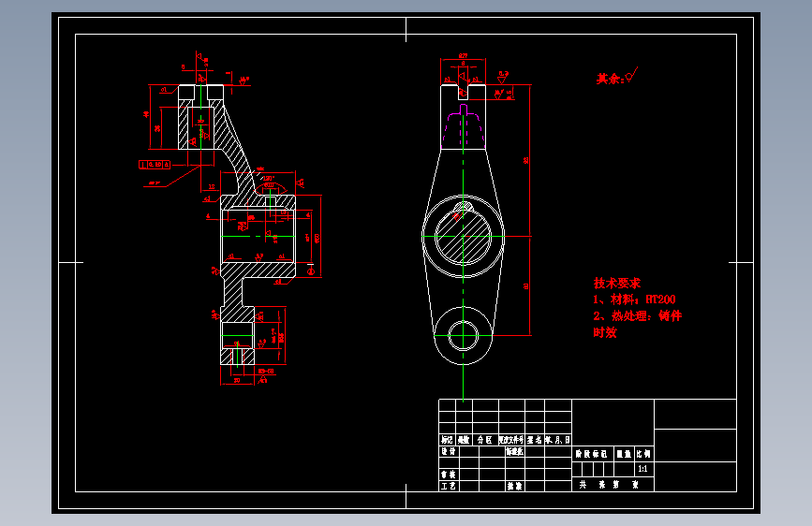Screen dimensions: 812x526
Task: Click the '阶段标记' title block cell
Action: point(592,454)
